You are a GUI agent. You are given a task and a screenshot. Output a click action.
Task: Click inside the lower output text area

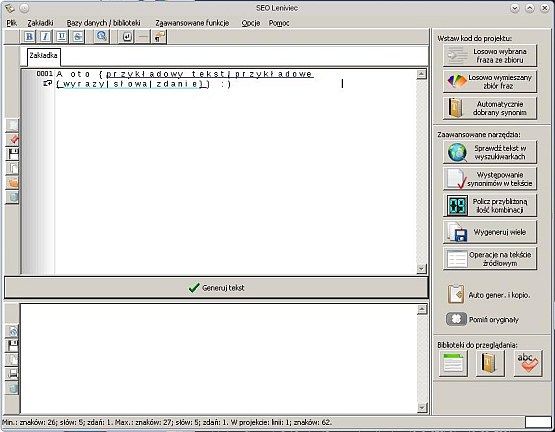coord(218,358)
